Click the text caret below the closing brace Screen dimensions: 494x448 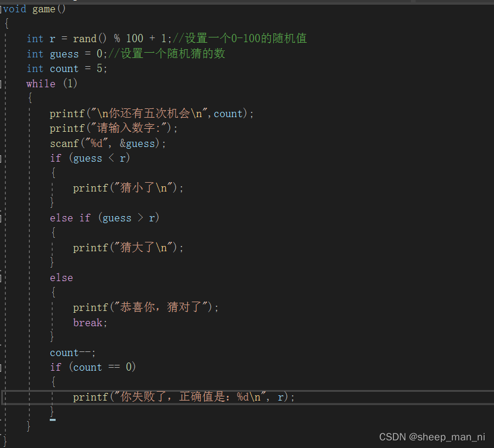tap(52, 419)
